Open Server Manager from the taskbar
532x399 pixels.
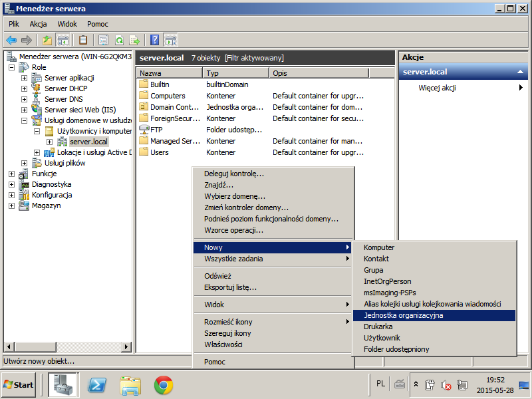pyautogui.click(x=63, y=385)
